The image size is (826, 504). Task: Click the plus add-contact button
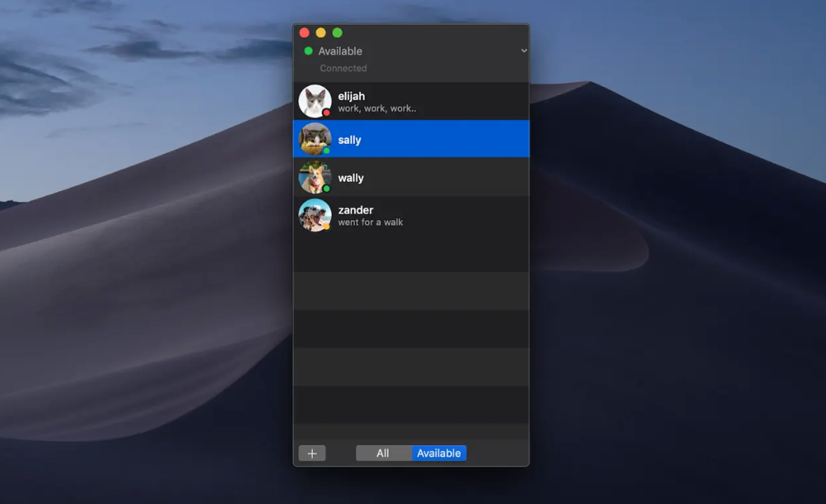pyautogui.click(x=312, y=453)
